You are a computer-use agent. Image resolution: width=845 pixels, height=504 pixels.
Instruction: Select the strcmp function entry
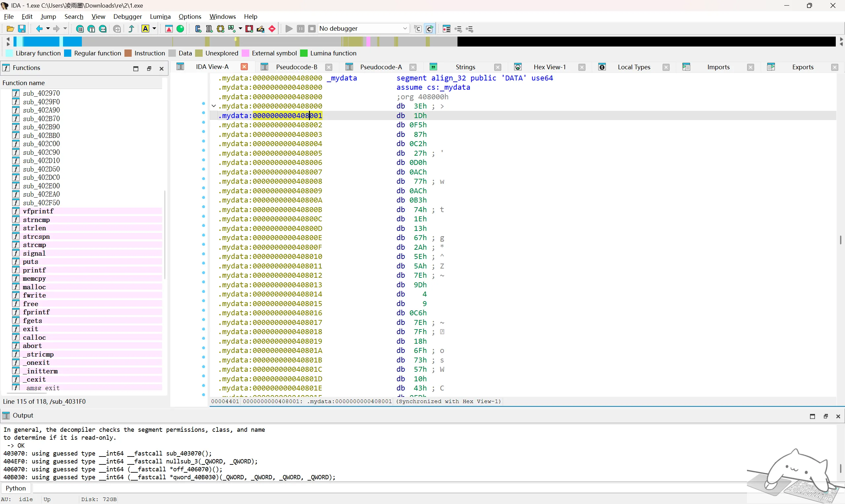(x=34, y=245)
